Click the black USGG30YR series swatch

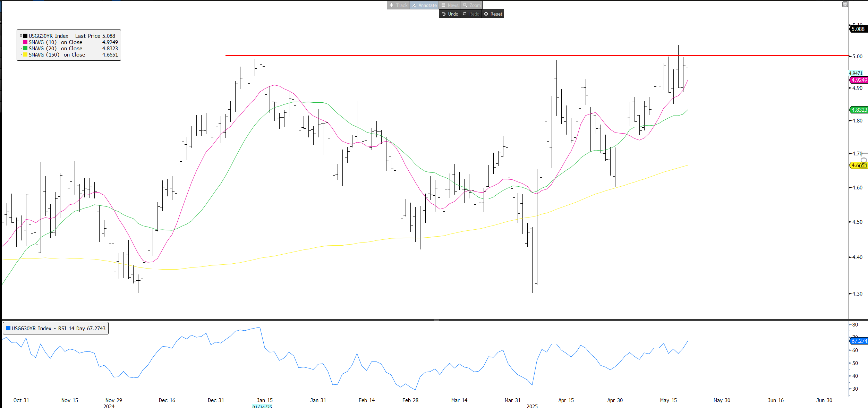(x=25, y=36)
